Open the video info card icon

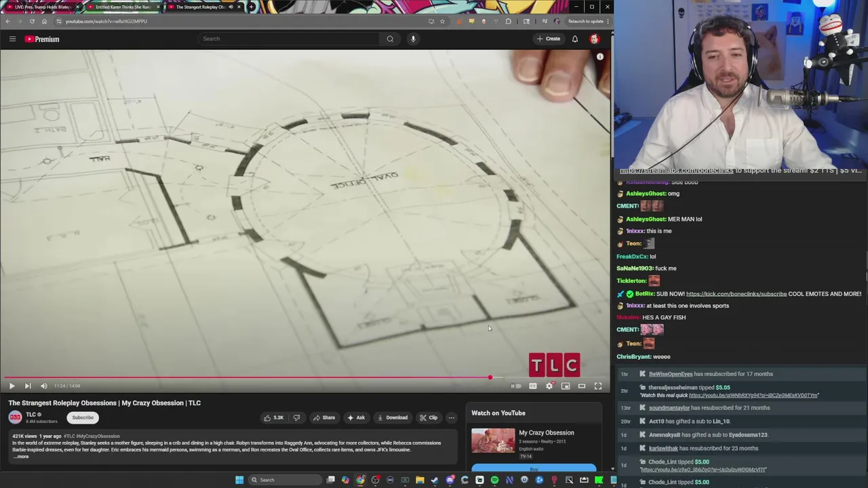pos(600,57)
